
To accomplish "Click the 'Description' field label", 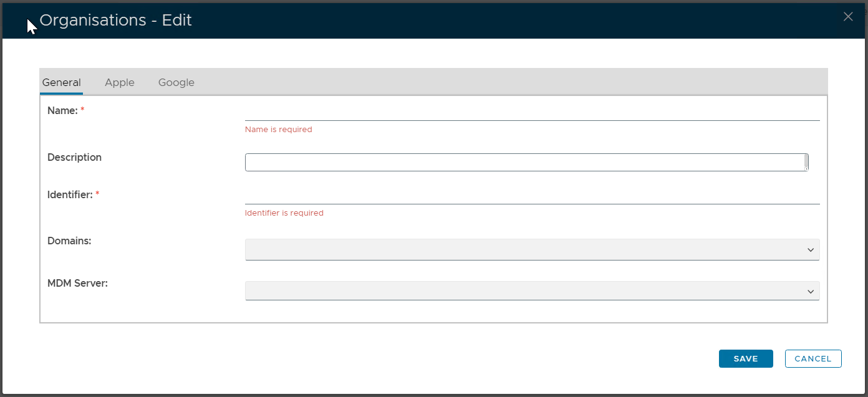I will (x=74, y=158).
